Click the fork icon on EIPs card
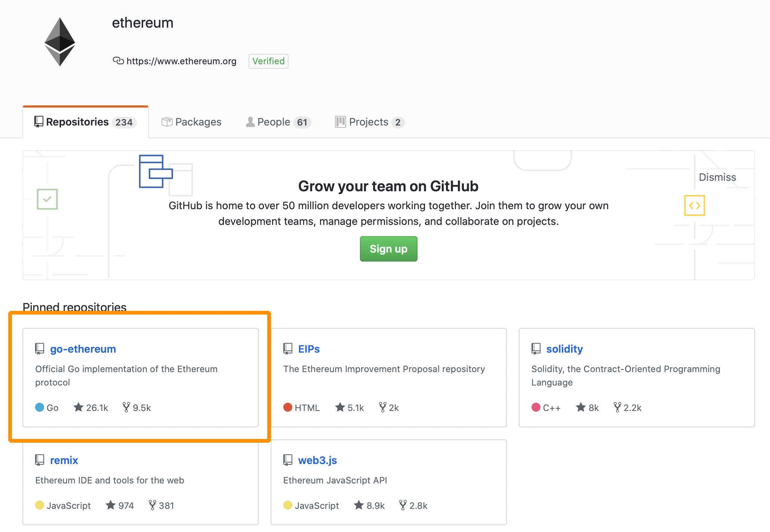The image size is (770, 532). coord(382,407)
